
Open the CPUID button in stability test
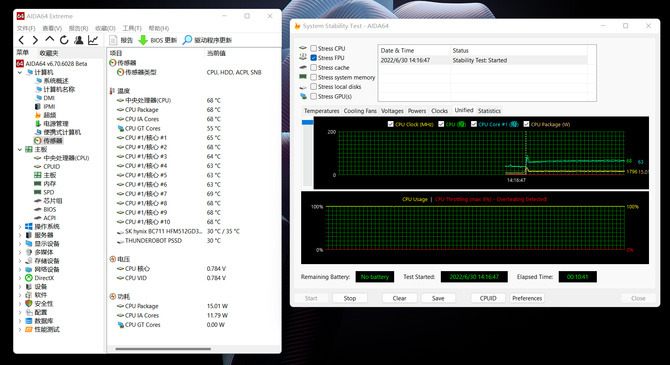pos(488,298)
